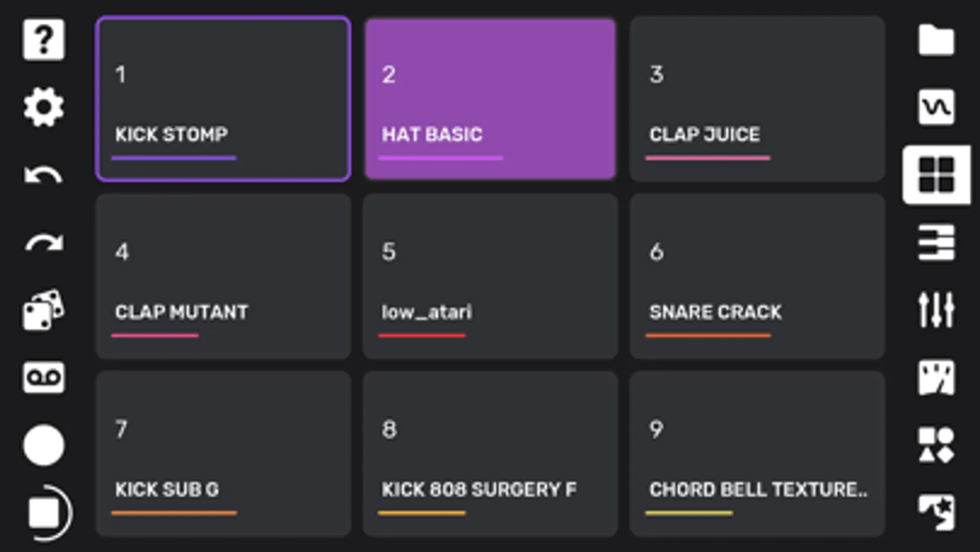Click the tape recorder icon
980x552 pixels.
pyautogui.click(x=43, y=377)
